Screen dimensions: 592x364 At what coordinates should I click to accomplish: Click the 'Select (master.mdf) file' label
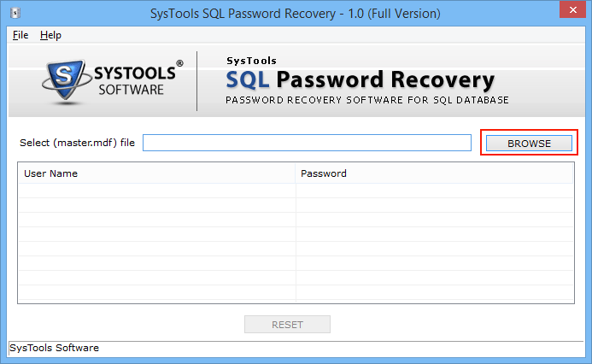[x=77, y=143]
